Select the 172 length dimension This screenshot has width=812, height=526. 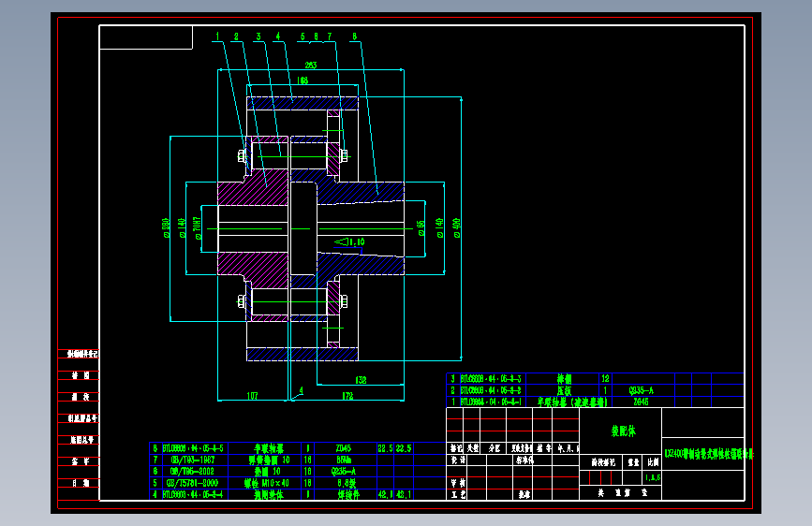pyautogui.click(x=347, y=396)
